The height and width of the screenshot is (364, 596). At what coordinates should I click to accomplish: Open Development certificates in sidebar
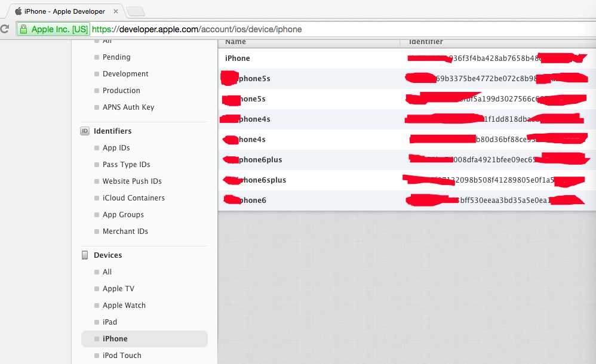[x=125, y=74]
